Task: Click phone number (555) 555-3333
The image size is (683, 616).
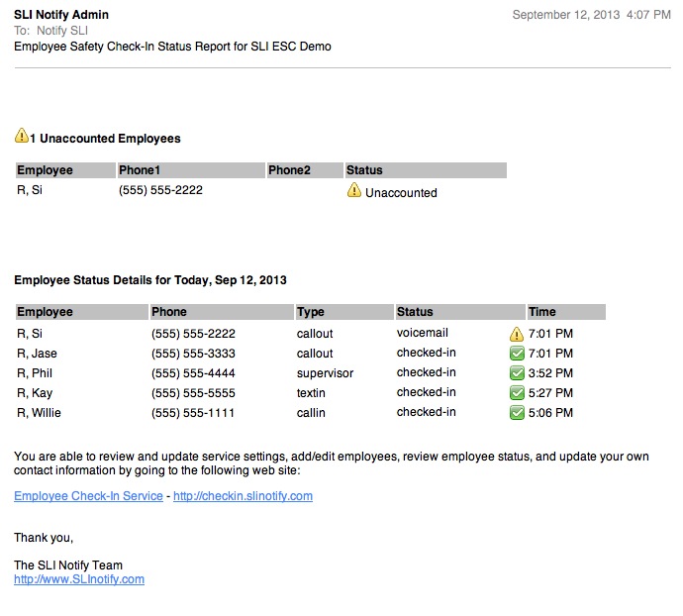Action: pos(193,354)
